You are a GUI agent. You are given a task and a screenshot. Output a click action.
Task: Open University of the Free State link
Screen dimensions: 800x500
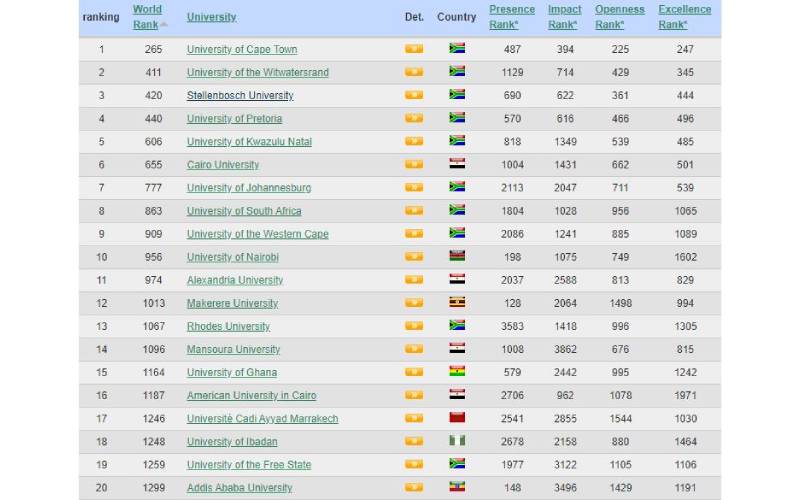click(x=249, y=465)
